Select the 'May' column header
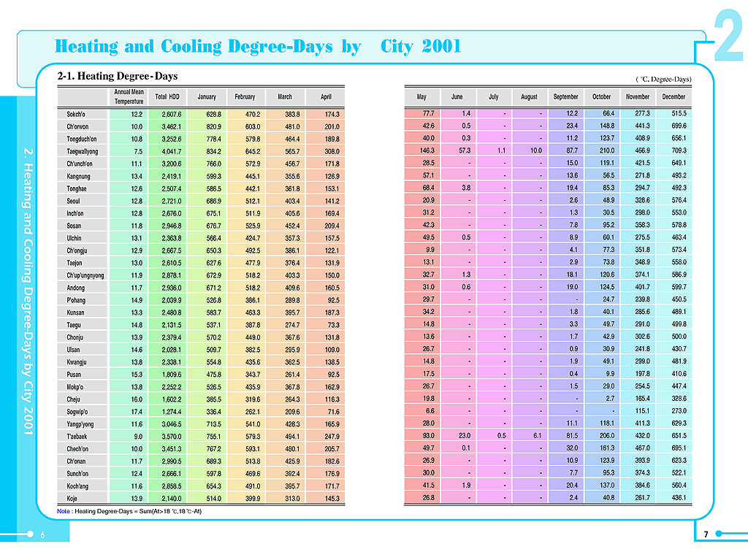This screenshot has height=560, width=748. tap(421, 96)
